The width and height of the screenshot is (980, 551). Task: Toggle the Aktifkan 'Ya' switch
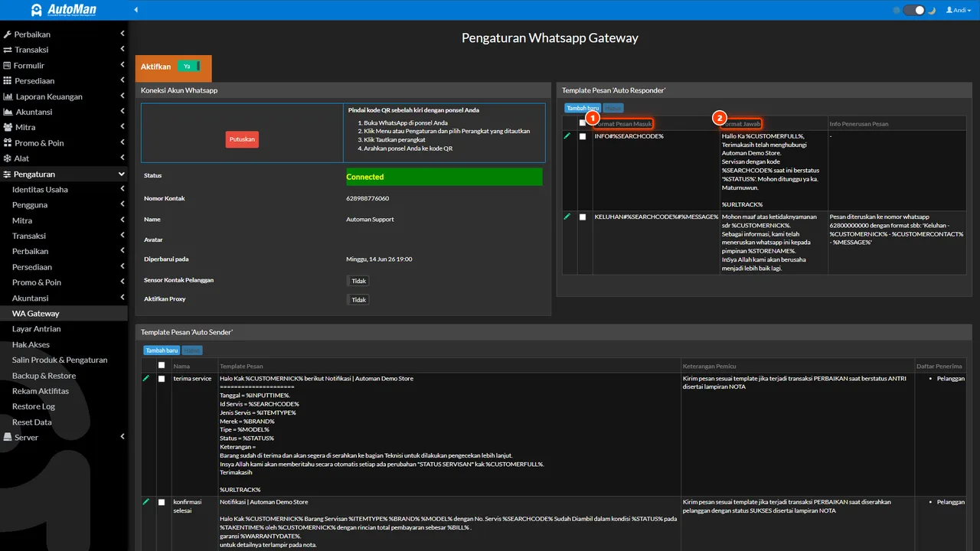[x=188, y=67]
